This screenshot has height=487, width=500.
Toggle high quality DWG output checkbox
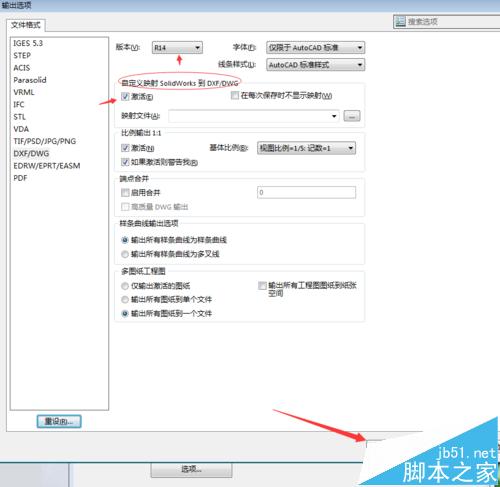[x=125, y=207]
